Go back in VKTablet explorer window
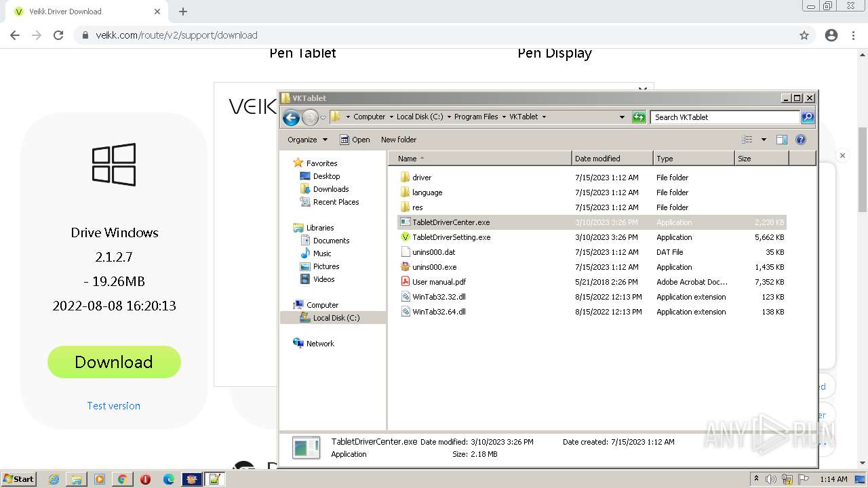Viewport: 868px width, 488px height. [291, 117]
